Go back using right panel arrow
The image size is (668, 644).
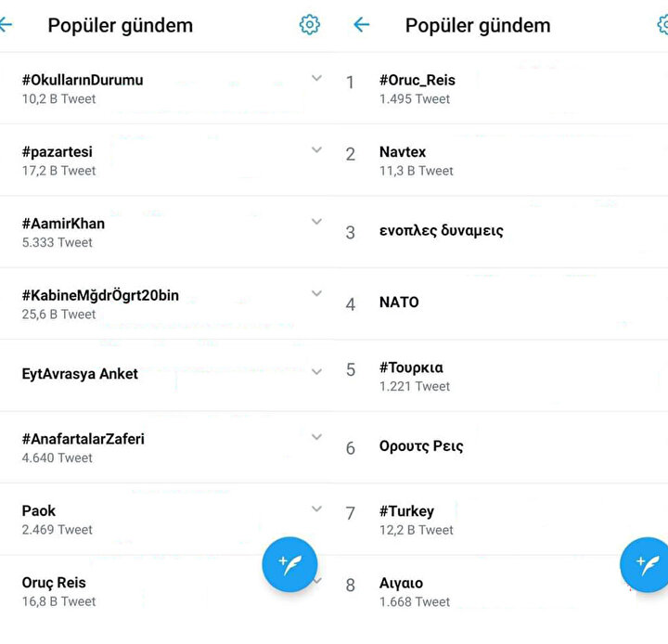(x=362, y=25)
